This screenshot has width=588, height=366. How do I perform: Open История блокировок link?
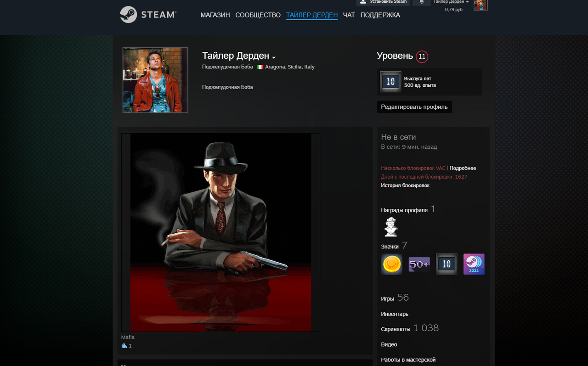[405, 186]
